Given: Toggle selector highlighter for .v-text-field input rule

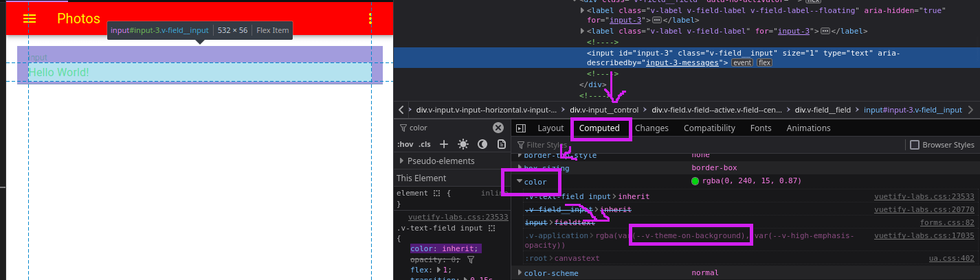Looking at the screenshot, I should pyautogui.click(x=491, y=228).
